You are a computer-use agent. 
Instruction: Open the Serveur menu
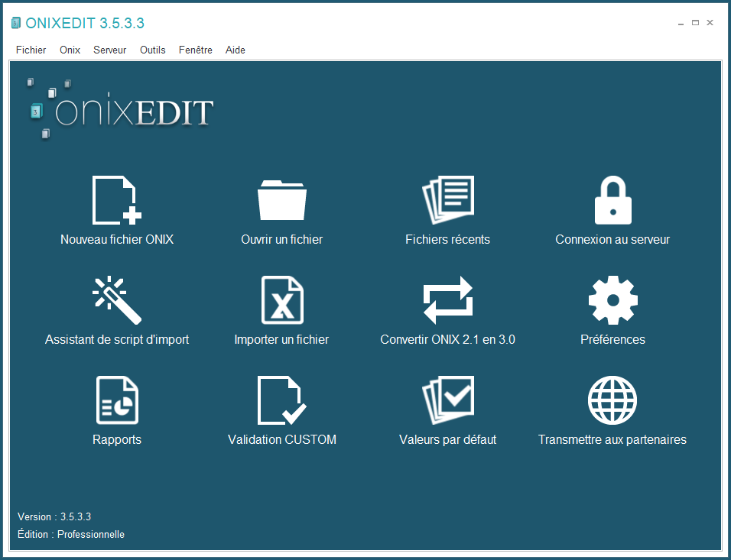pos(109,50)
